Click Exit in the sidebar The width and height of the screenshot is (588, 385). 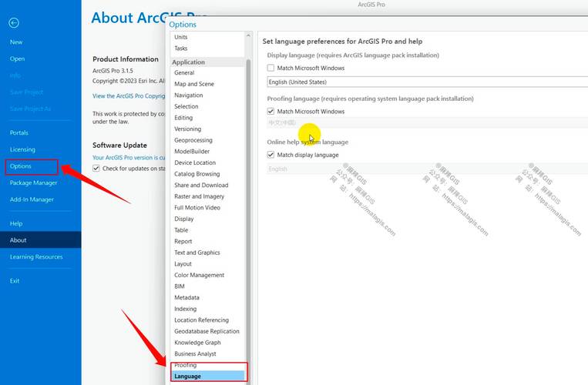click(x=15, y=281)
